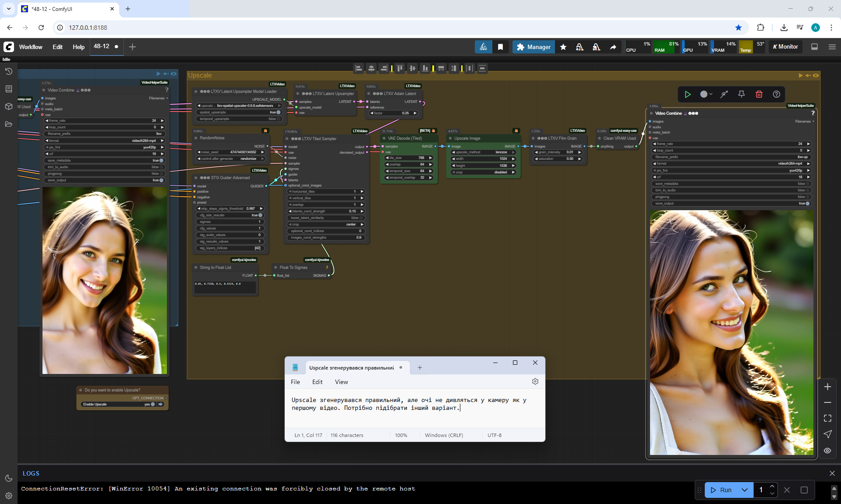The width and height of the screenshot is (841, 504).
Task: Click the Run button
Action: pyautogui.click(x=721, y=490)
